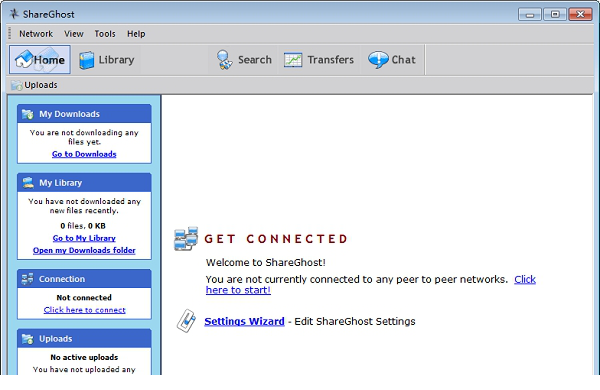This screenshot has height=390, width=600.
Task: Click the Uploads sidebar panel icon
Action: coord(28,339)
